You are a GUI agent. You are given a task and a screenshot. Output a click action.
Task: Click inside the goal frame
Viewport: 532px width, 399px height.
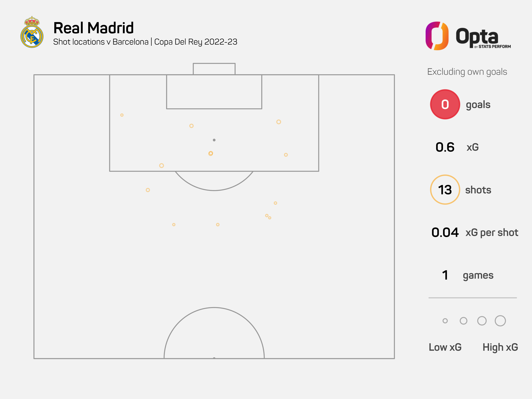coord(214,69)
